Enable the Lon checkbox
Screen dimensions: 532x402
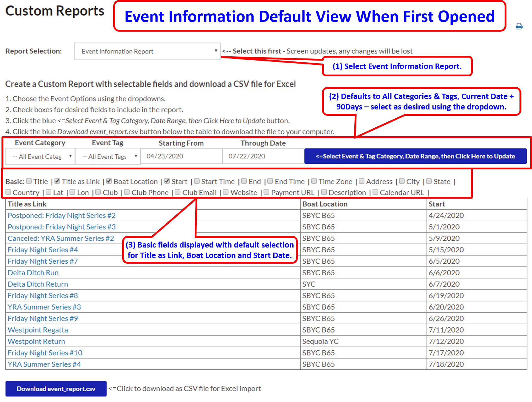coord(72,192)
